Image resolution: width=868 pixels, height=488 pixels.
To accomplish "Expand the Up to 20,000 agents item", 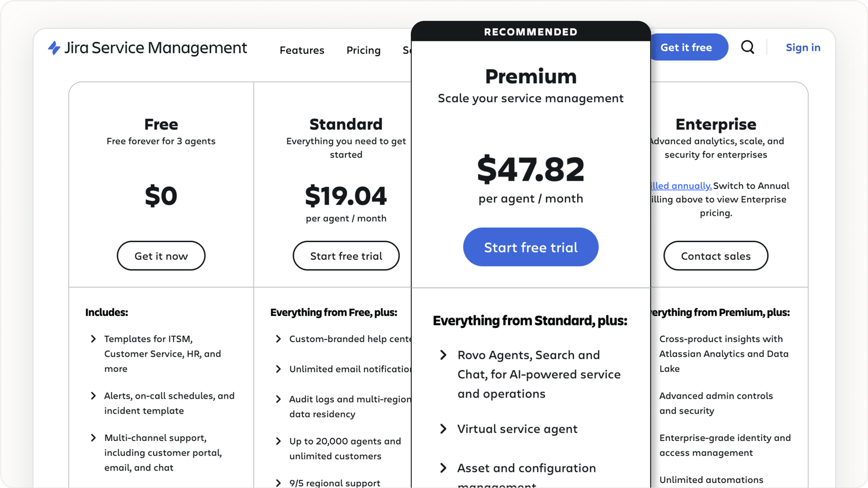I will (x=277, y=441).
